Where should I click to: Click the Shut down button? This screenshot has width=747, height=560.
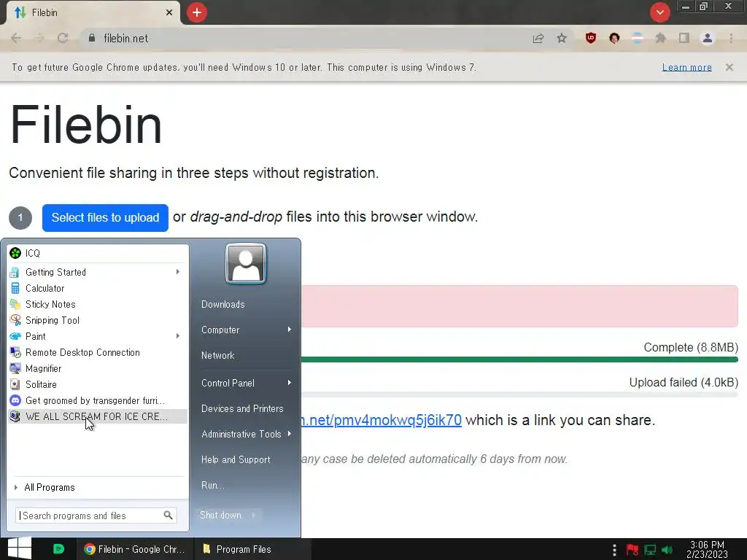pyautogui.click(x=220, y=516)
